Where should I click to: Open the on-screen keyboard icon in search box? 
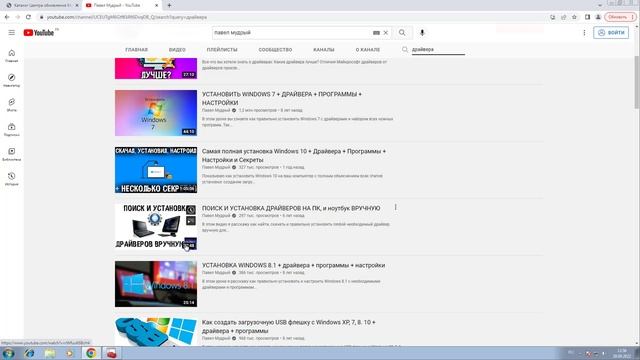pyautogui.click(x=376, y=33)
